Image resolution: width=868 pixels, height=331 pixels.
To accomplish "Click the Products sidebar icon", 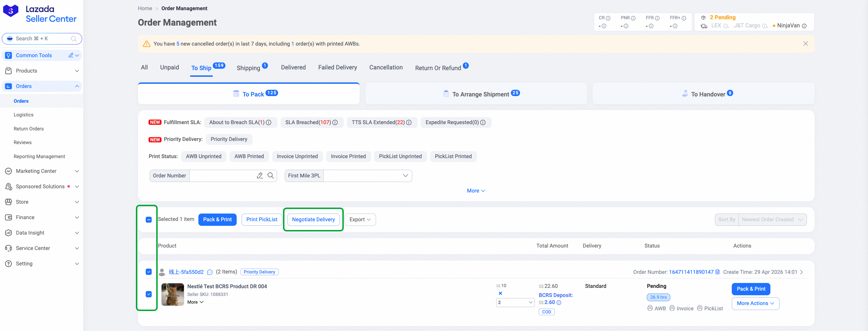I will pyautogui.click(x=9, y=71).
